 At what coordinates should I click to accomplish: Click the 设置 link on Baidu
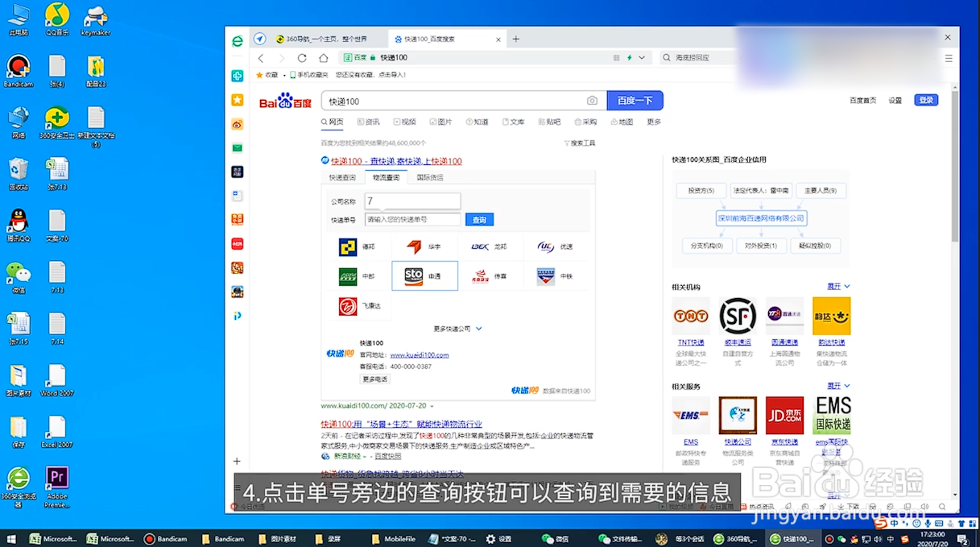click(895, 100)
